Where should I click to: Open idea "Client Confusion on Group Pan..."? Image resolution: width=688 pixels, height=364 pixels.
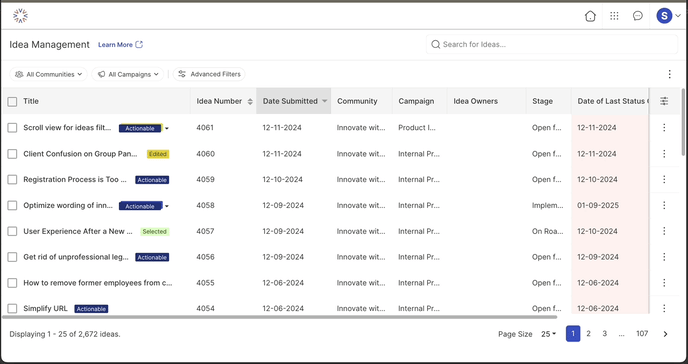coord(80,154)
